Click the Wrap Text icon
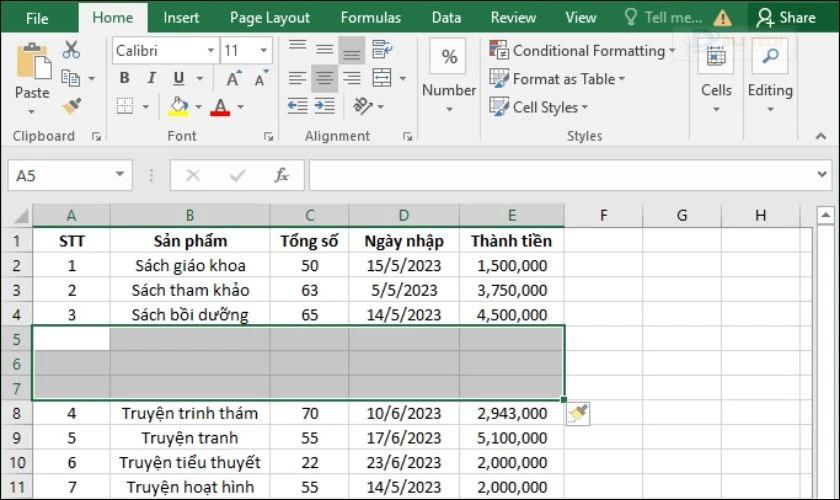The height and width of the screenshot is (500, 840). (x=382, y=49)
